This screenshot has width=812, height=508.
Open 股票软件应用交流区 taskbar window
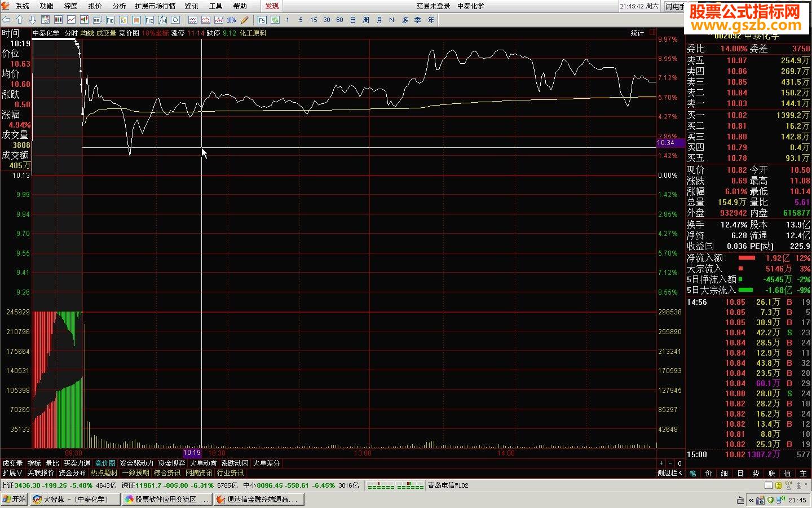166,500
